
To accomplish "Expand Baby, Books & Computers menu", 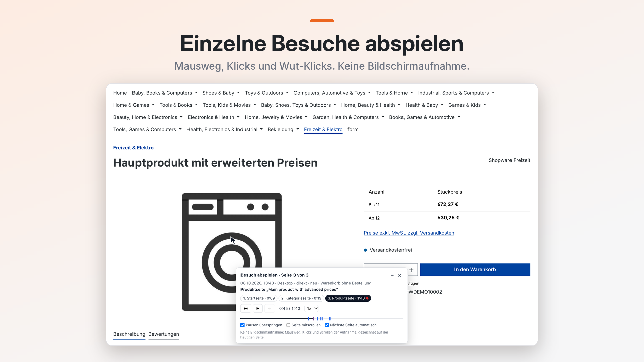I will click(165, 93).
